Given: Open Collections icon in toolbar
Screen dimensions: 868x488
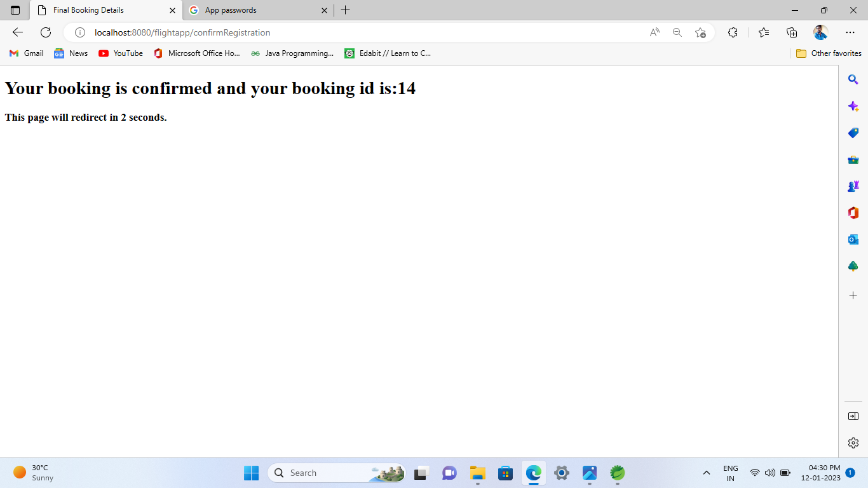Looking at the screenshot, I should (x=792, y=32).
